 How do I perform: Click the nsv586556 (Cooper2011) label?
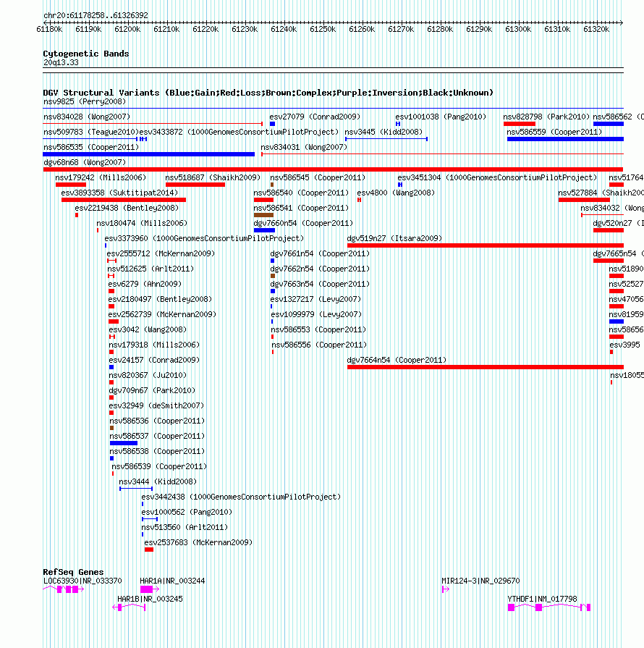319,345
